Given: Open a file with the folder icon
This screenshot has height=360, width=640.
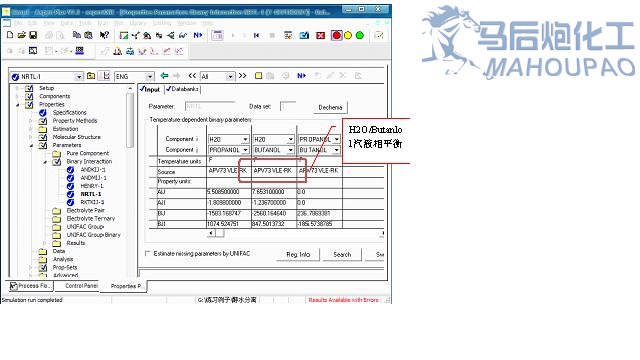Looking at the screenshot, I should pyautogui.click(x=22, y=36).
